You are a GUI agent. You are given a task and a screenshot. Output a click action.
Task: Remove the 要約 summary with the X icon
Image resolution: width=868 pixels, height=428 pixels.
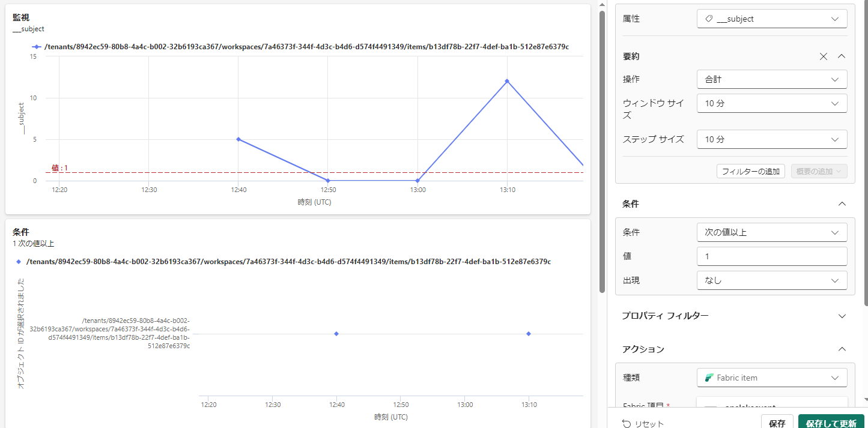coord(824,56)
